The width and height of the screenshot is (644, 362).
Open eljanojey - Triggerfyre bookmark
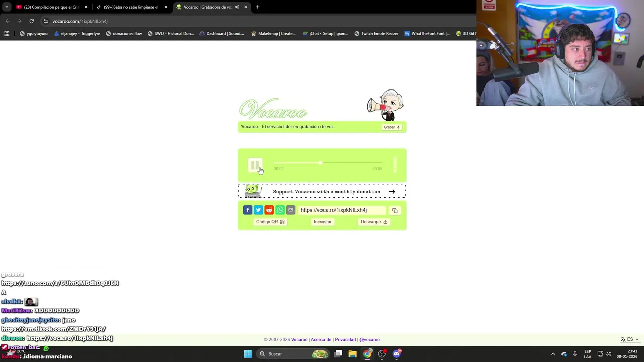pyautogui.click(x=77, y=34)
